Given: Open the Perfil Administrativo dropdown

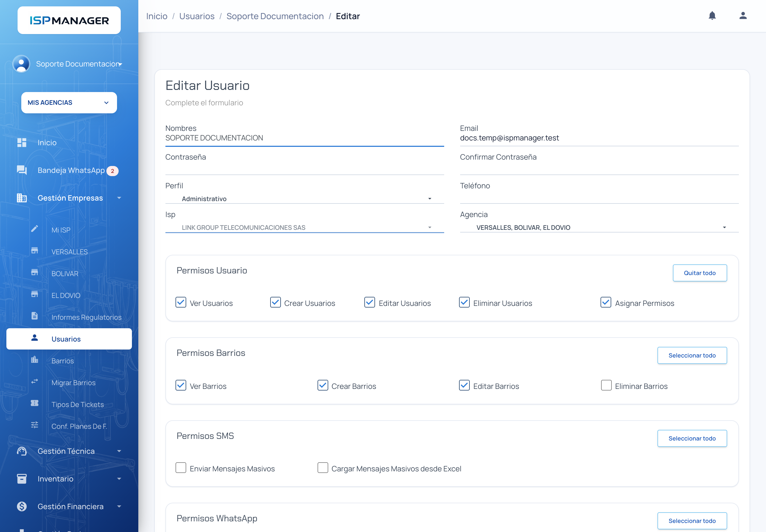Looking at the screenshot, I should [x=304, y=199].
